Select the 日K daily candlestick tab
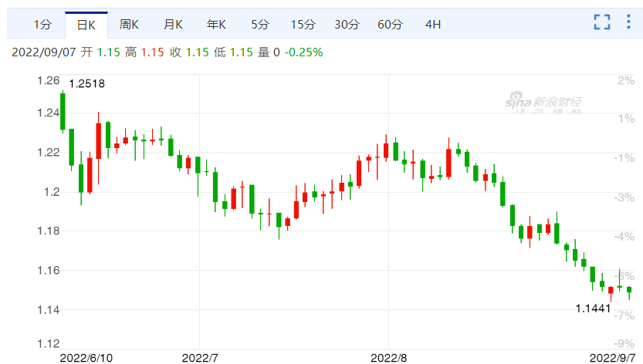Screen dimensions: 643x364 tap(86, 25)
